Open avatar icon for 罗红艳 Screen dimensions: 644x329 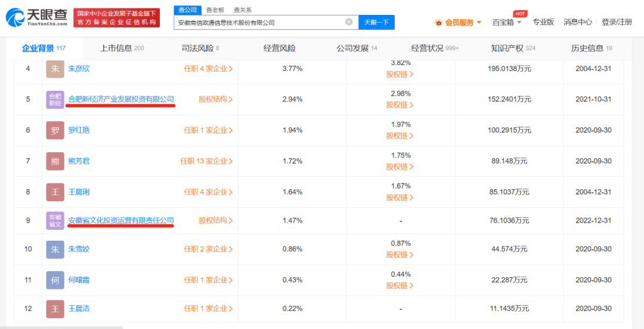(55, 130)
